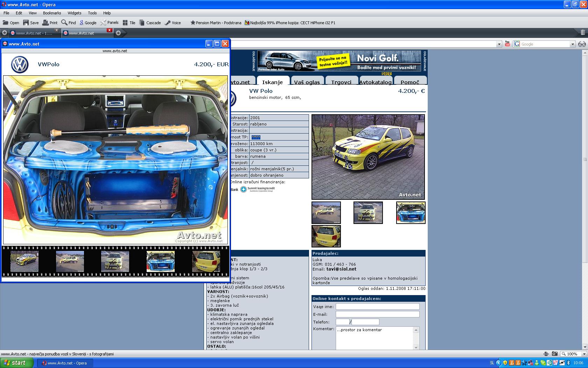Focus the Telefon area code field

[x=343, y=322]
